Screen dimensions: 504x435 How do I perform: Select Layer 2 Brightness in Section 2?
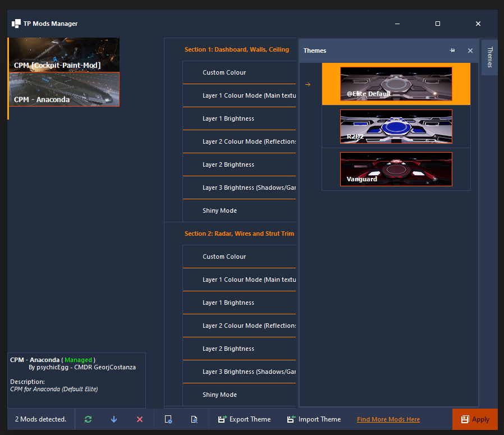tap(239, 349)
